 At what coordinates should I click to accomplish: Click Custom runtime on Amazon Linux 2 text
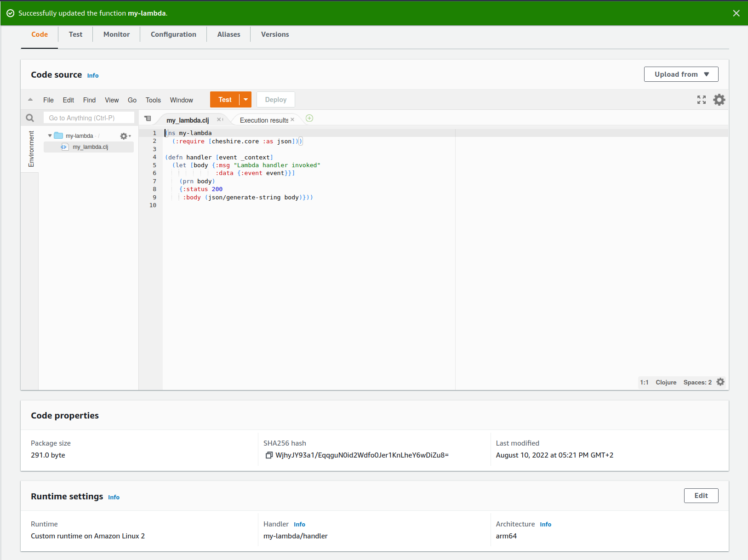[x=88, y=536]
